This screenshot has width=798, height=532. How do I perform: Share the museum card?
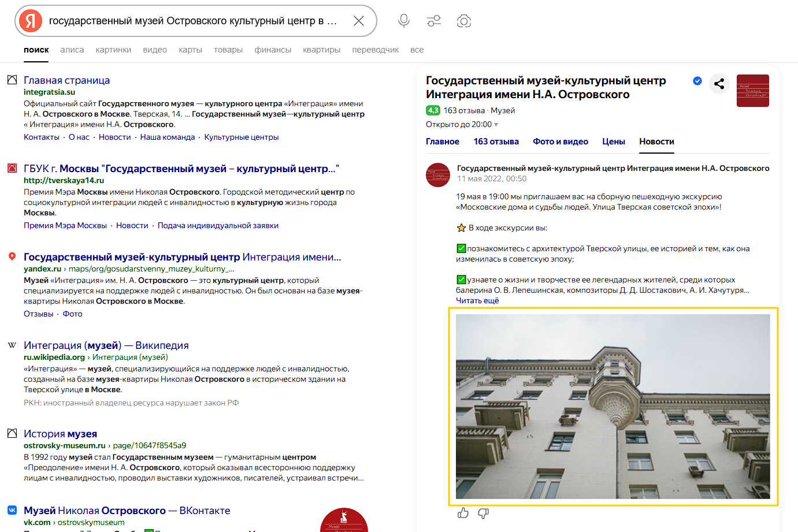[x=719, y=84]
